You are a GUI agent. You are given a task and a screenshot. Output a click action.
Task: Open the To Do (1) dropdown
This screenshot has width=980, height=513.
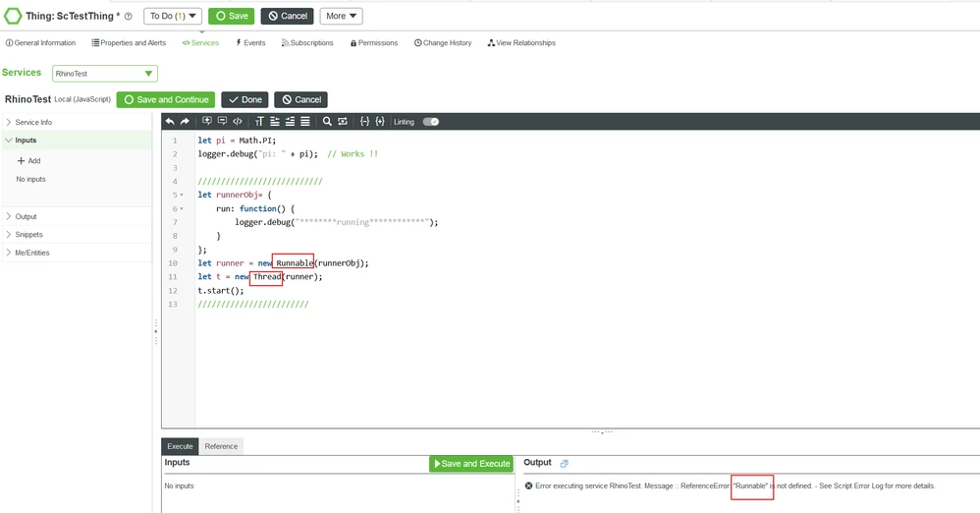(173, 17)
